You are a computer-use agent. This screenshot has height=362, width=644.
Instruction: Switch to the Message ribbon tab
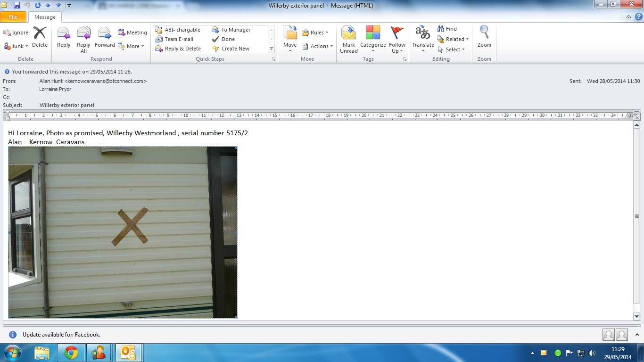pos(45,17)
